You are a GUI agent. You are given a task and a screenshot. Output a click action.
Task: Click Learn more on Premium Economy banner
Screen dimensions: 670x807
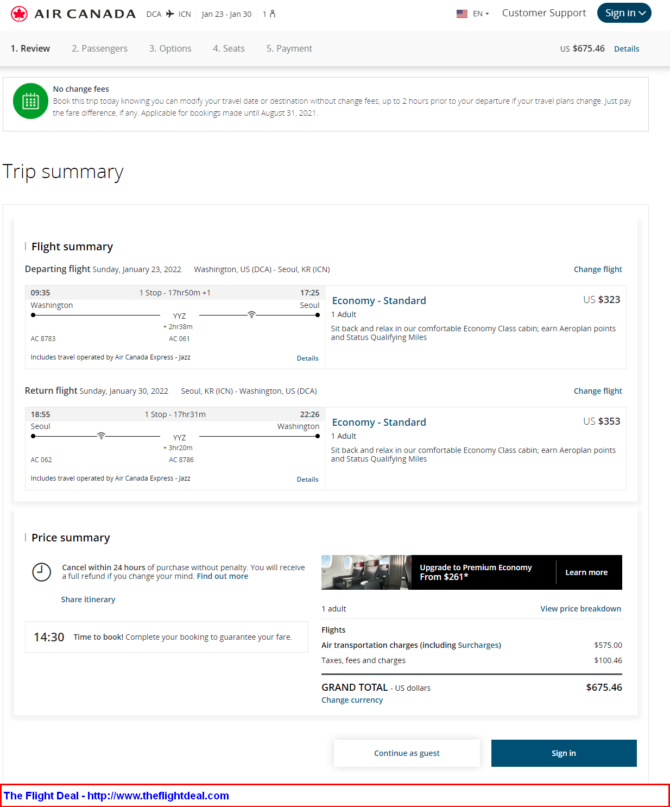[x=586, y=572]
